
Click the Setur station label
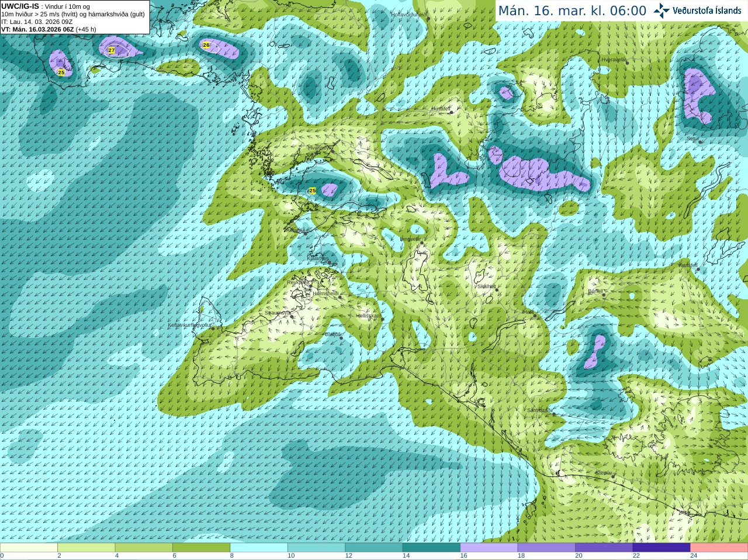coord(692,139)
